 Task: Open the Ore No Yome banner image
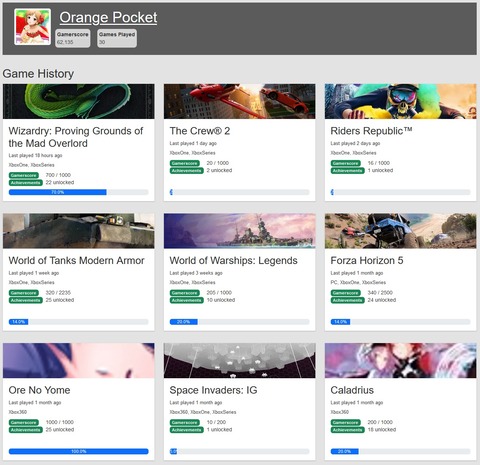click(x=79, y=360)
